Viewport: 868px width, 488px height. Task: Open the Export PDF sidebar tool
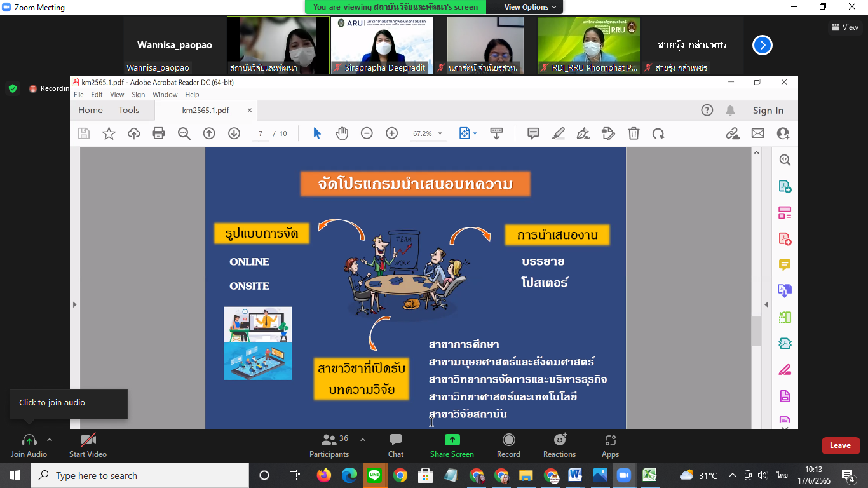pos(785,187)
